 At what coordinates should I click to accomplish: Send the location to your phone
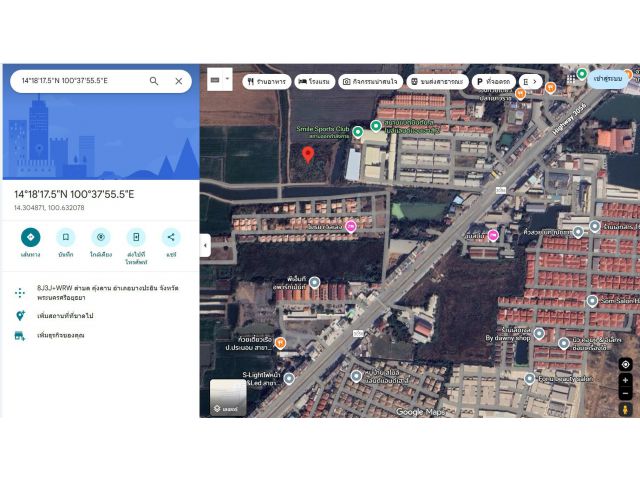pyautogui.click(x=136, y=237)
